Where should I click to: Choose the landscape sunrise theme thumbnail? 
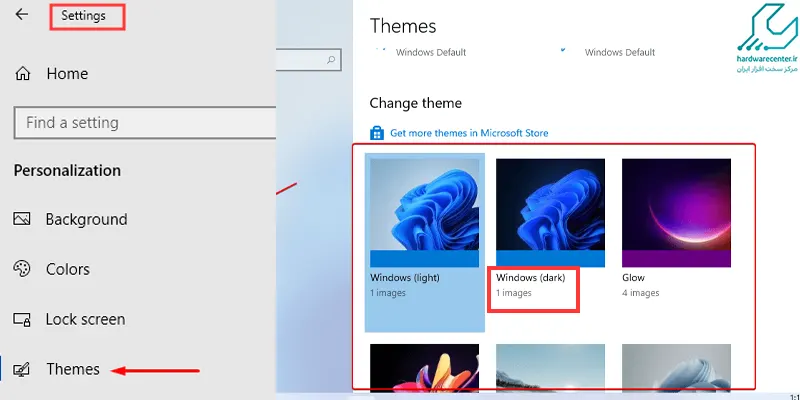[551, 367]
